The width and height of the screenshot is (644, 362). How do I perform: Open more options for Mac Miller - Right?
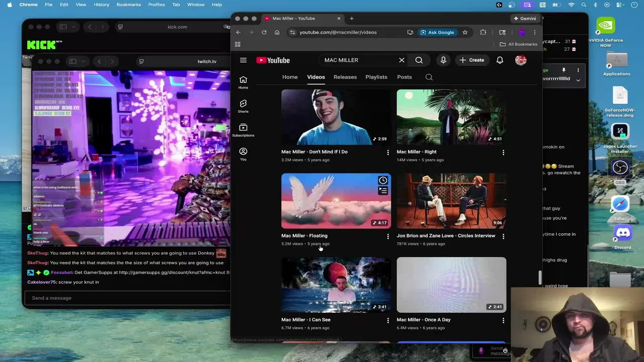503,152
